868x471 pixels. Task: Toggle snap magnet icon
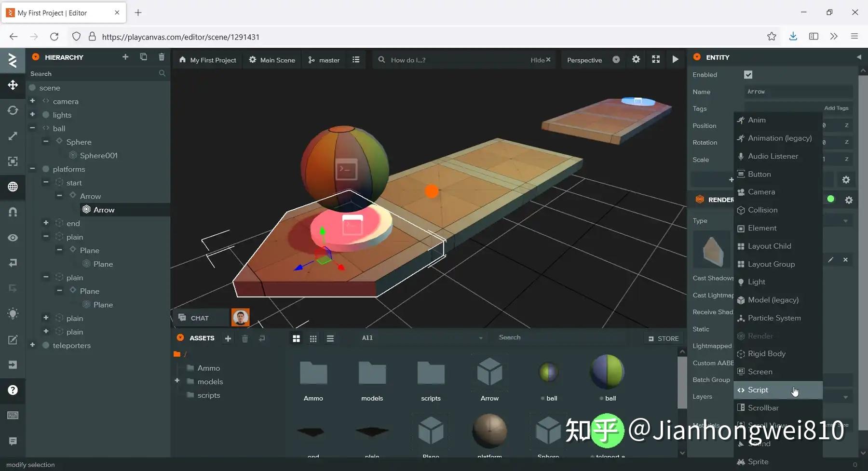(x=13, y=212)
